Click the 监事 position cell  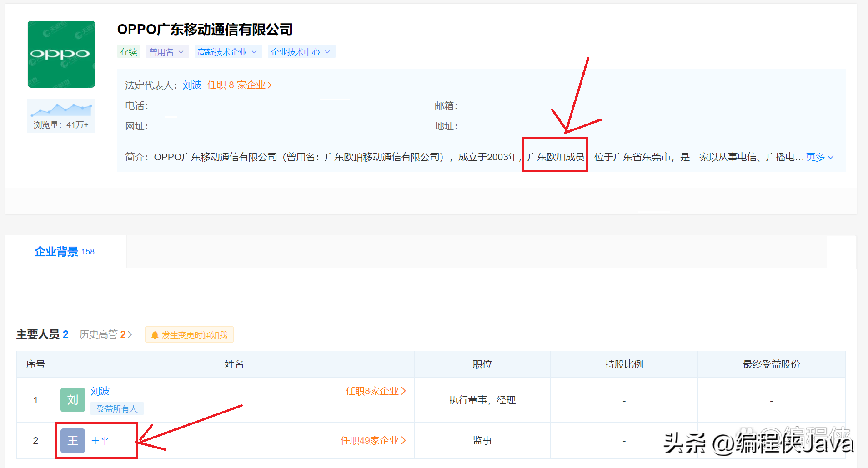coord(482,441)
